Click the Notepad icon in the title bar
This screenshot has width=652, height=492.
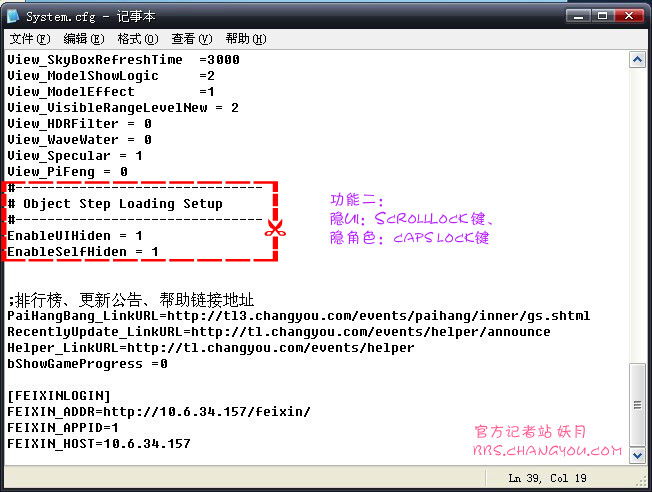click(13, 15)
